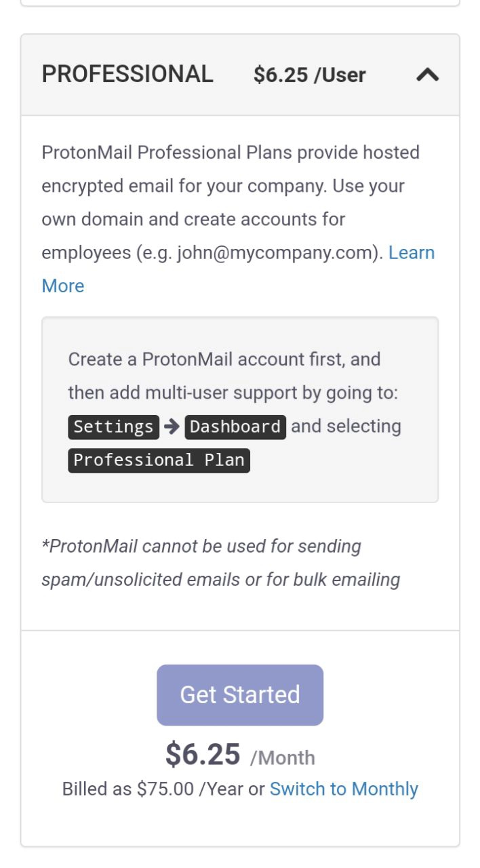
Task: Click the Dashboard code label
Action: (x=235, y=427)
